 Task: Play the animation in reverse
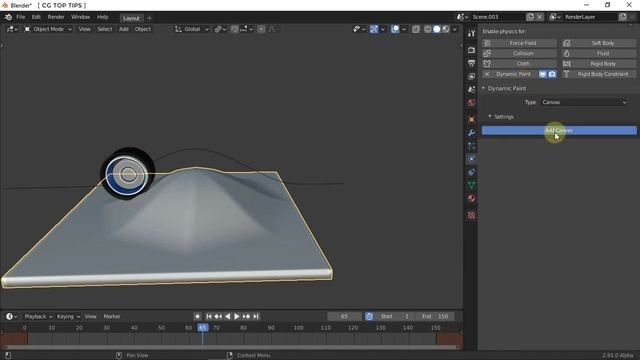coord(227,316)
